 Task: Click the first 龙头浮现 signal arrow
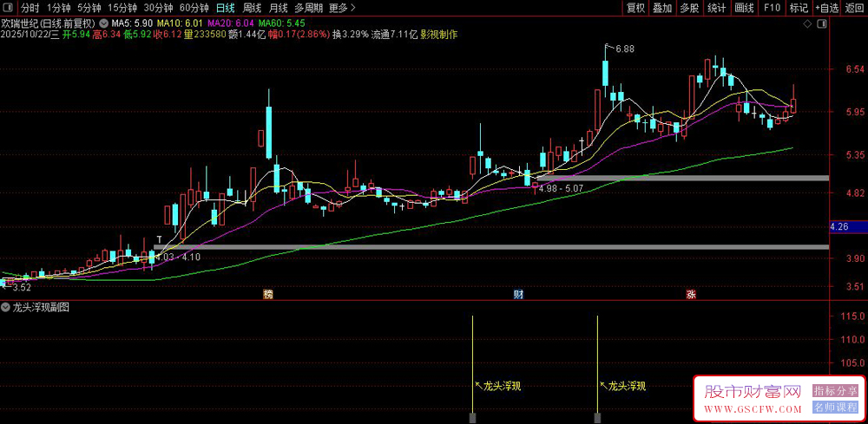coord(477,381)
